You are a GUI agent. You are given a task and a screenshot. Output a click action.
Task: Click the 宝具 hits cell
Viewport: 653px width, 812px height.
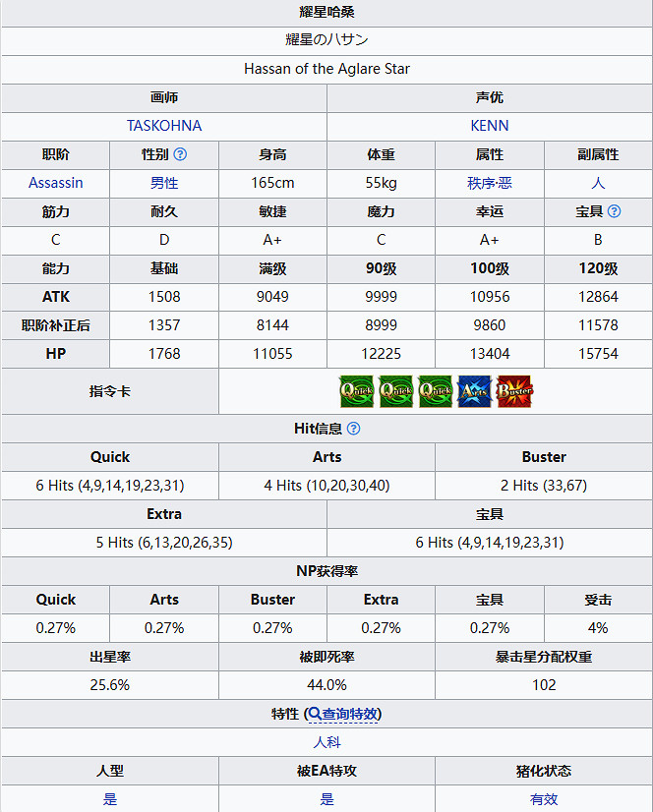(x=490, y=543)
